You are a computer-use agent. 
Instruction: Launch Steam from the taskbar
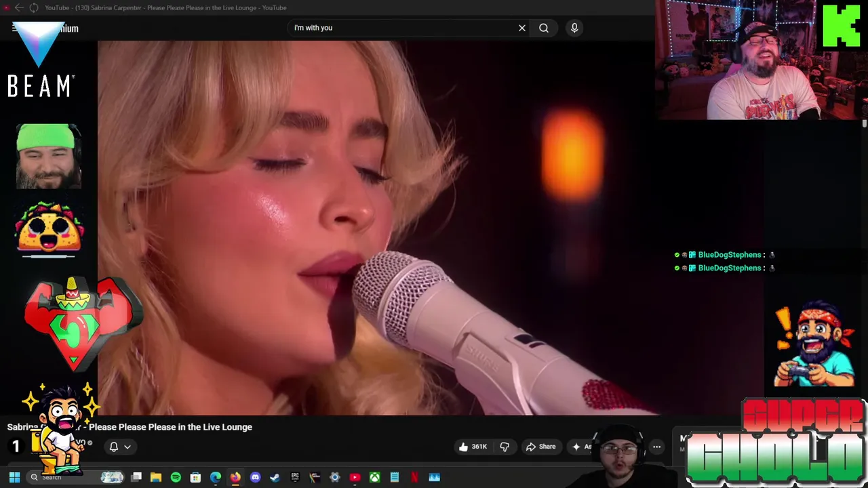coord(275,477)
